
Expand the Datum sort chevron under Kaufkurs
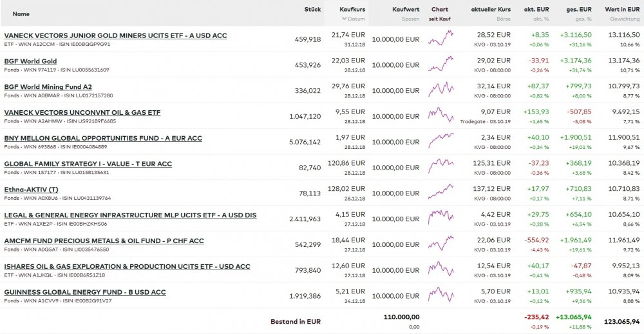pos(344,19)
